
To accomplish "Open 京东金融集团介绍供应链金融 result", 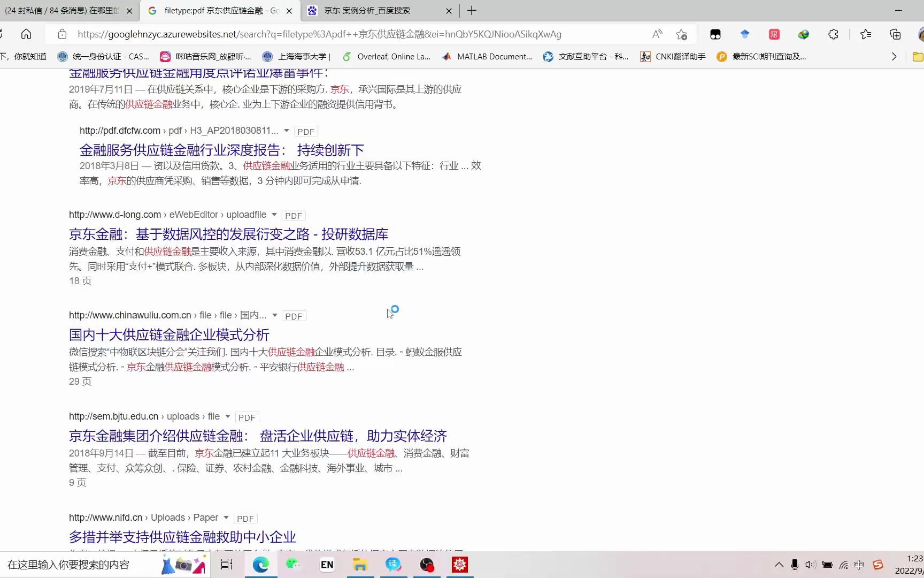I will click(x=258, y=436).
